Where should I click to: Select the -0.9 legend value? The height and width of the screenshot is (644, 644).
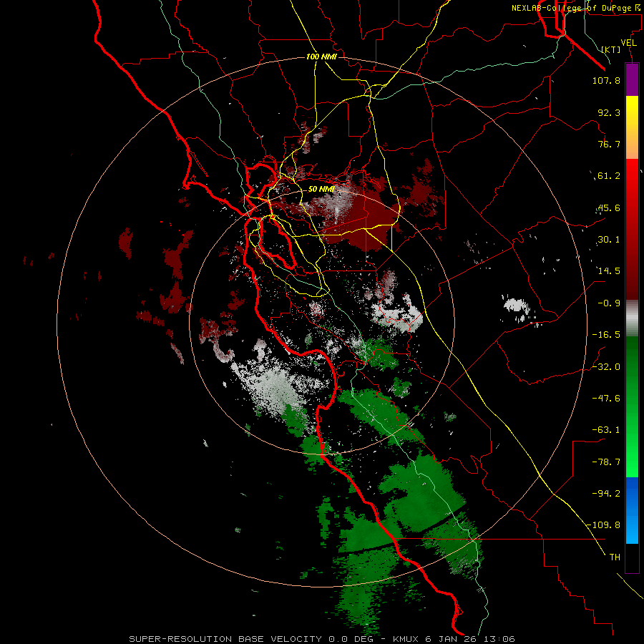pos(609,303)
